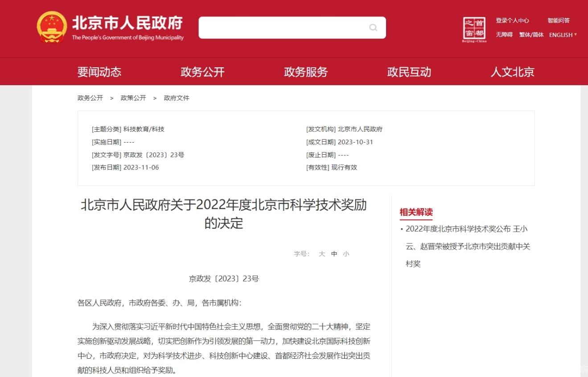Go to 政民互动 section
The width and height of the screenshot is (588, 377).
point(409,72)
